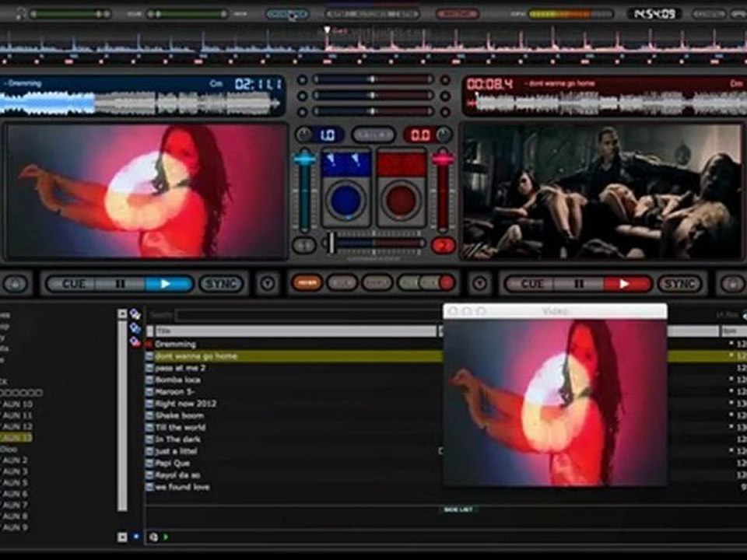This screenshot has width=747, height=560.
Task: Select the track 'Dremming'
Action: pyautogui.click(x=175, y=344)
